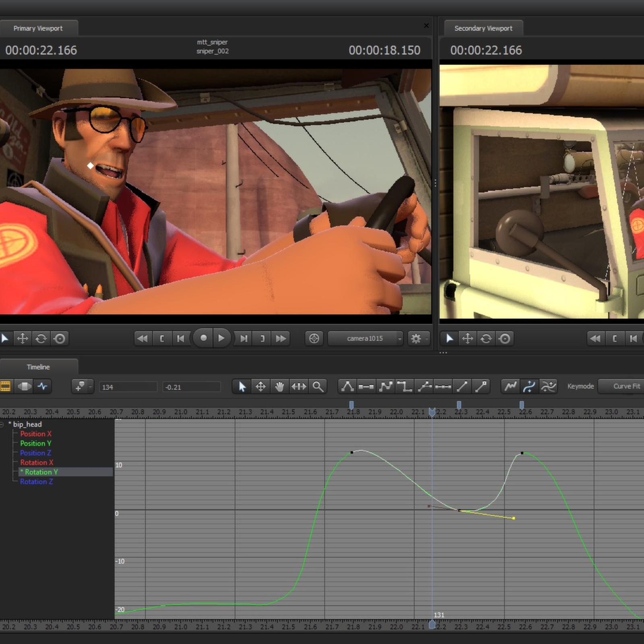Viewport: 644px width, 644px height.
Task: Select the graph editor pan hand tool
Action: [x=279, y=387]
